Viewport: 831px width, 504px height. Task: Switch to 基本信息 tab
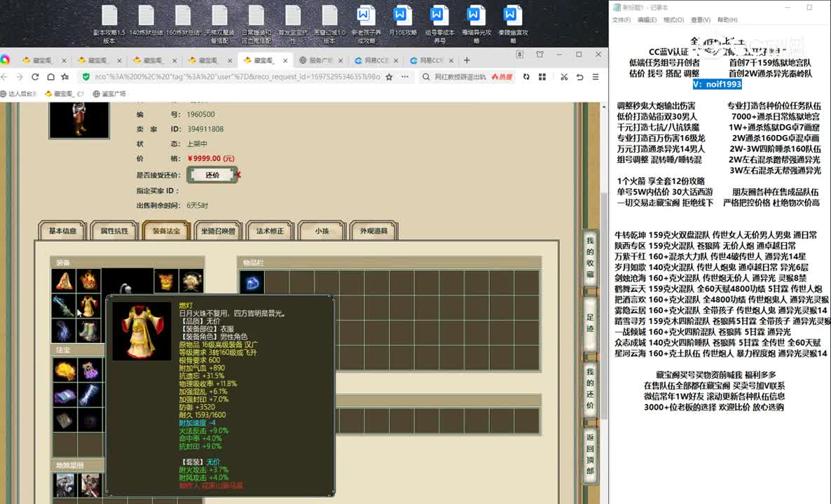pyautogui.click(x=62, y=231)
